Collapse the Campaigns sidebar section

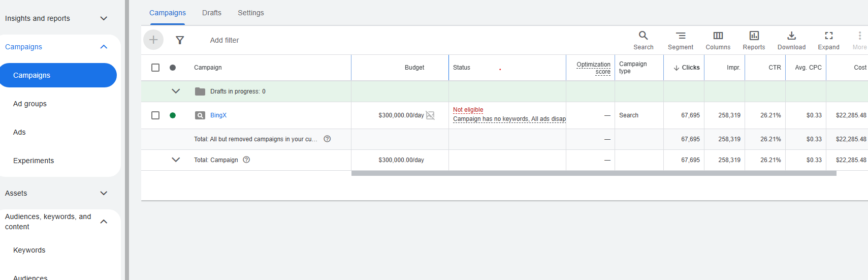pyautogui.click(x=104, y=47)
